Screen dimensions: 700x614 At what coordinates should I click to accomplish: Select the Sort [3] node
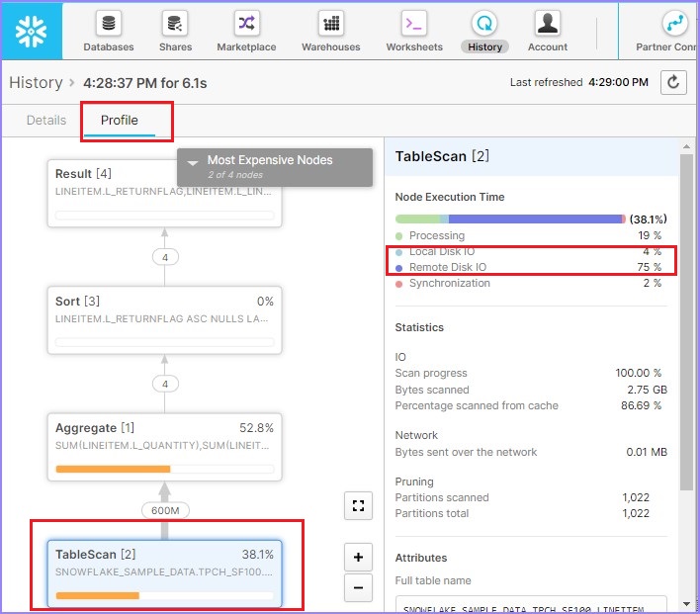point(164,320)
